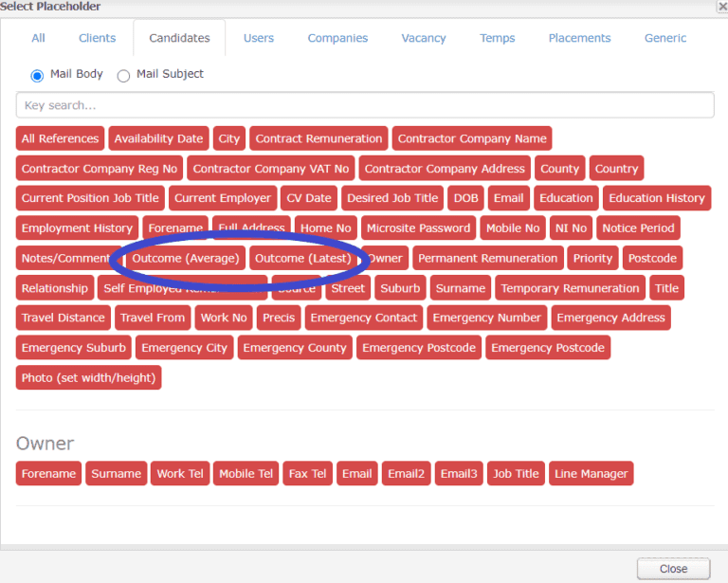Add Current Position Job Title placeholder
Image resolution: width=728 pixels, height=583 pixels.
click(x=90, y=198)
